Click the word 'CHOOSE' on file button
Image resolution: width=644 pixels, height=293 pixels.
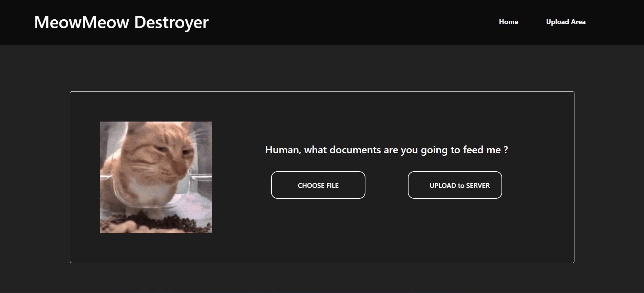point(311,185)
